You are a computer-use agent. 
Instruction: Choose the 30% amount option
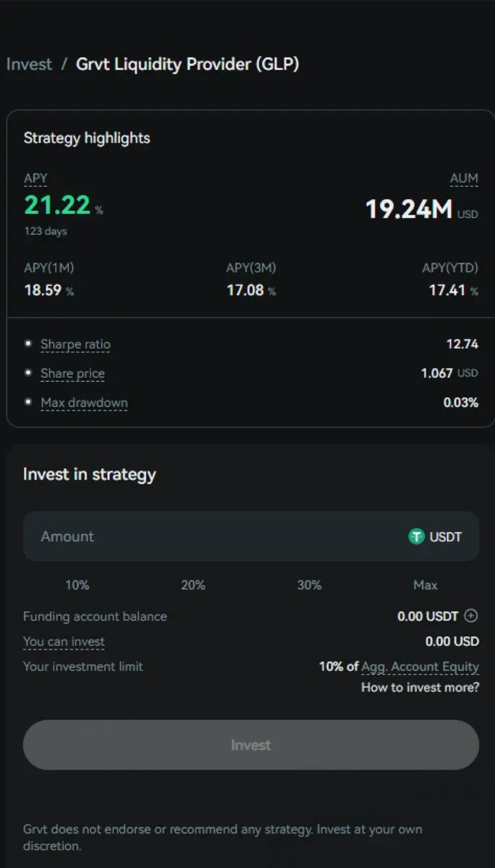[x=309, y=585]
